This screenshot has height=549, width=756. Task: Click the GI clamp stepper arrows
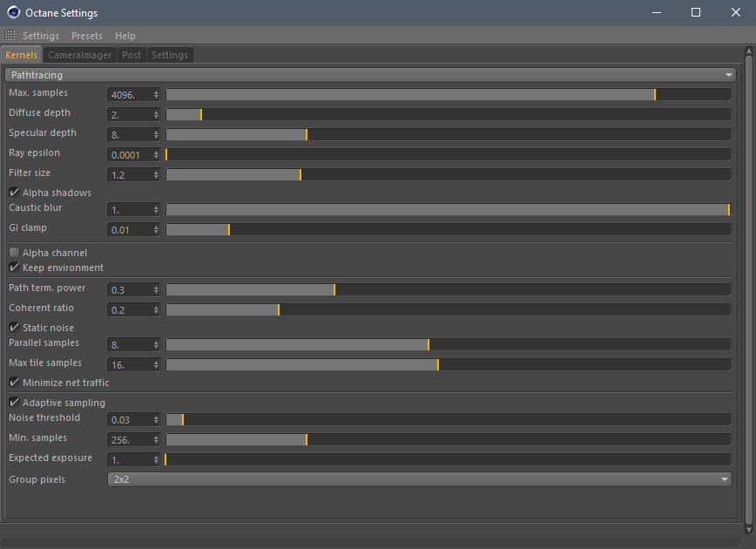[156, 230]
